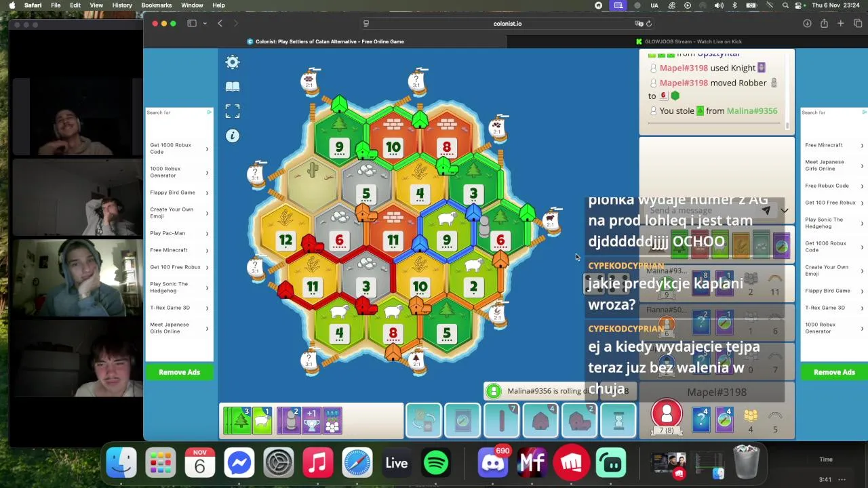Click 'Free Robux Code' right ad link
The width and height of the screenshot is (868, 488).
827,186
